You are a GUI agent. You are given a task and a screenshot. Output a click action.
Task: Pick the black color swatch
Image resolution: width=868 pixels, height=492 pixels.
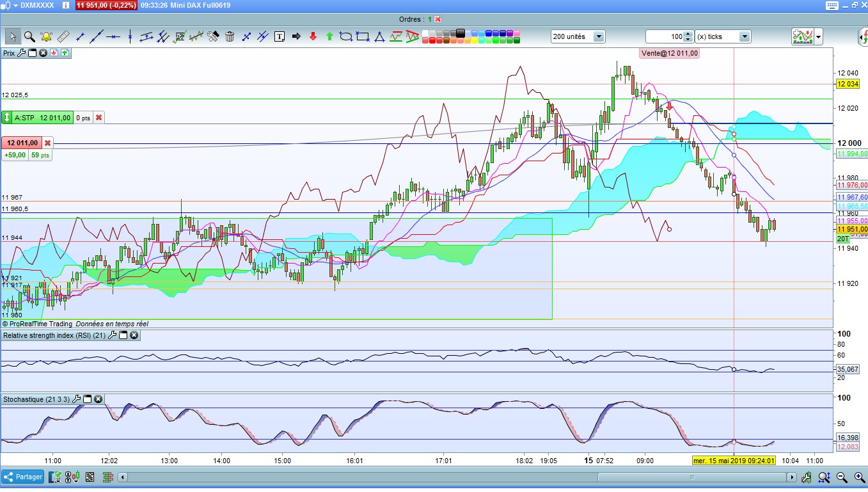[461, 33]
